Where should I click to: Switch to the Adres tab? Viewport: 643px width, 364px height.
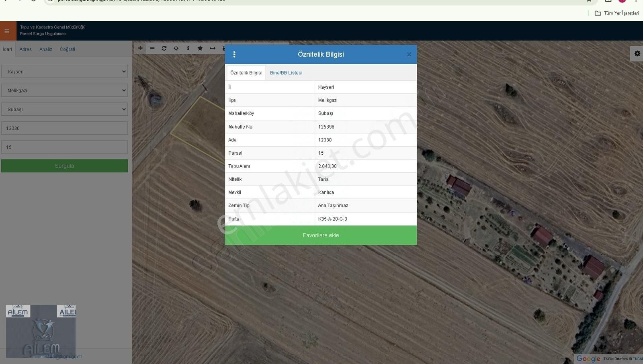point(26,49)
